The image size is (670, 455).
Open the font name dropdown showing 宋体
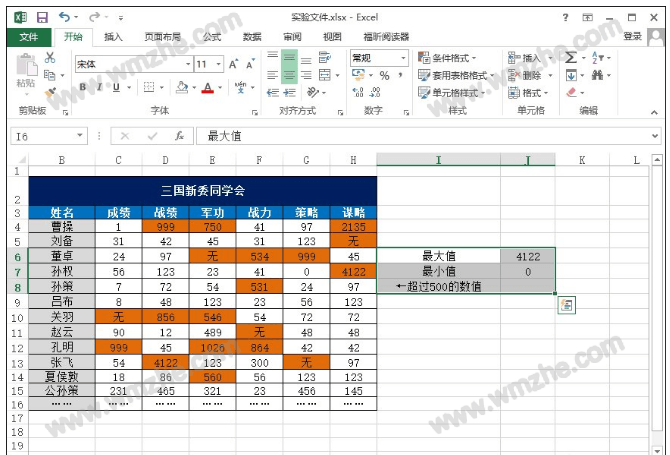(x=188, y=64)
